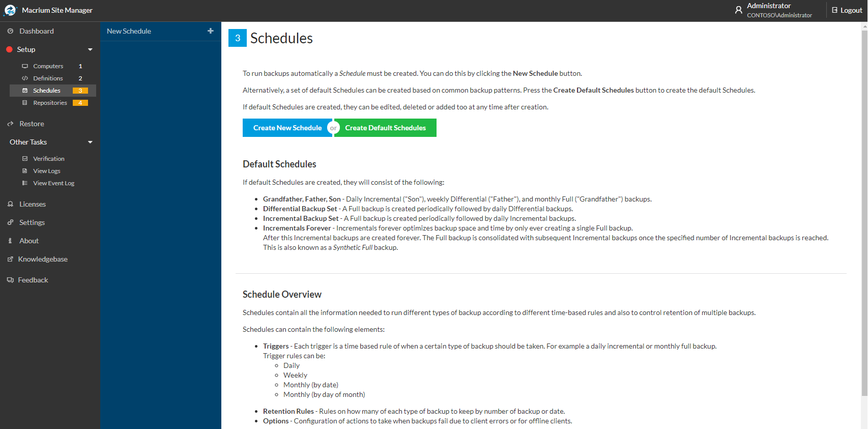Click the Restore arrow icon
The width and height of the screenshot is (868, 429).
point(10,124)
